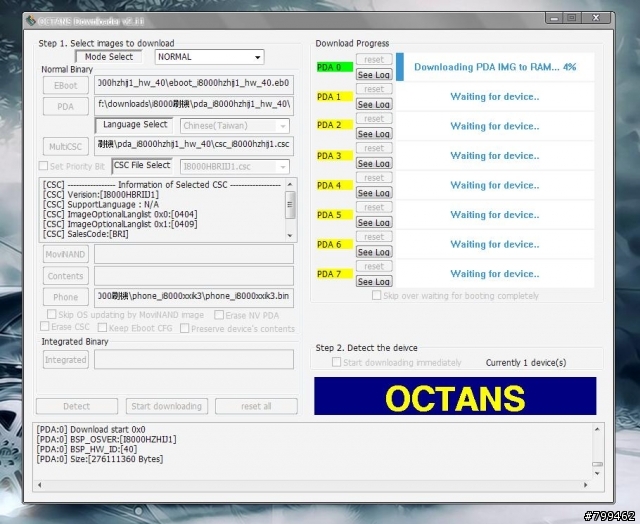Open See Log for PDA 4
Viewport: 640px width, 524px height.
pyautogui.click(x=374, y=193)
